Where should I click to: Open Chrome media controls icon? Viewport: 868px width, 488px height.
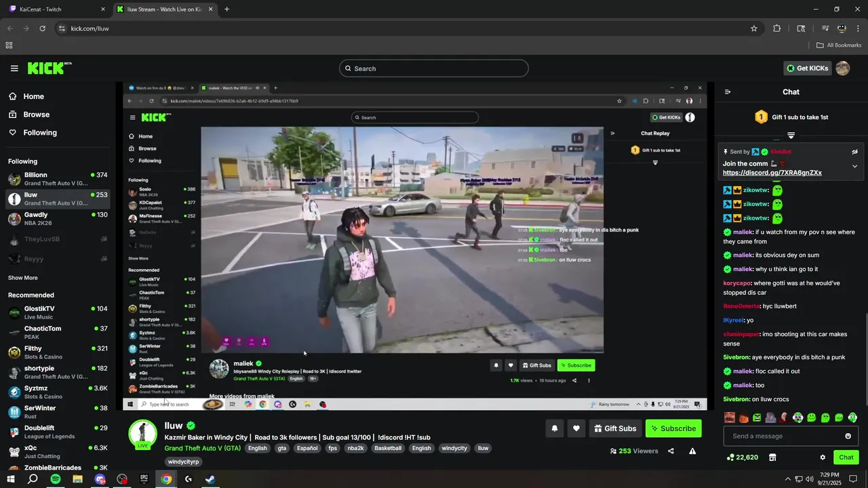pos(825,28)
